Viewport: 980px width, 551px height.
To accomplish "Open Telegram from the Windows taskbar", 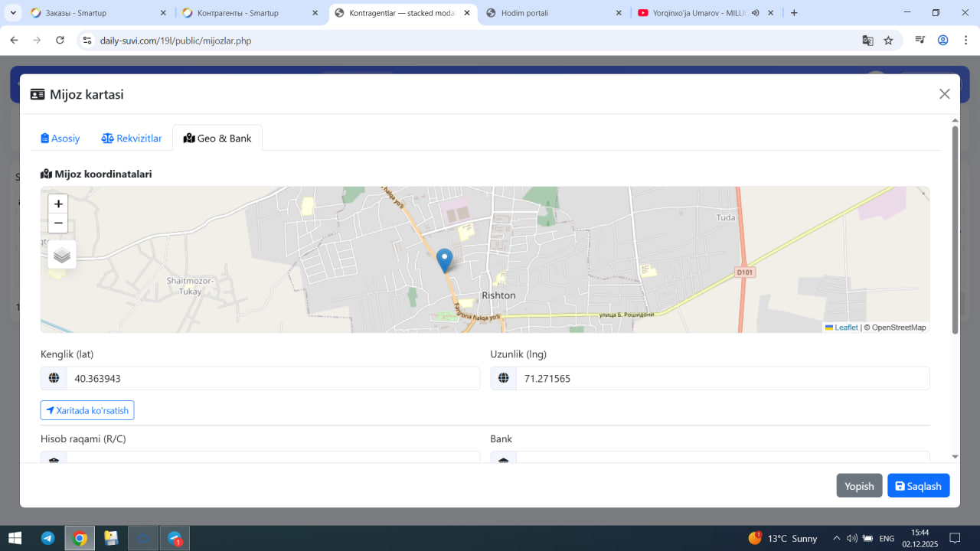I will coord(47,538).
